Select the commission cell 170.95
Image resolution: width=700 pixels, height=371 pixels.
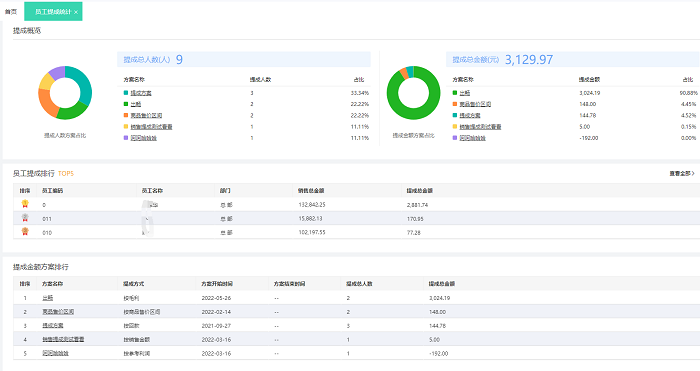coord(415,219)
